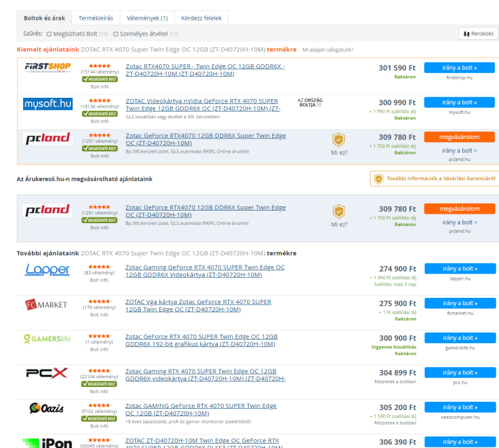
Task: Click 'Mi ez?' in featured pcland row
Action: point(339,153)
